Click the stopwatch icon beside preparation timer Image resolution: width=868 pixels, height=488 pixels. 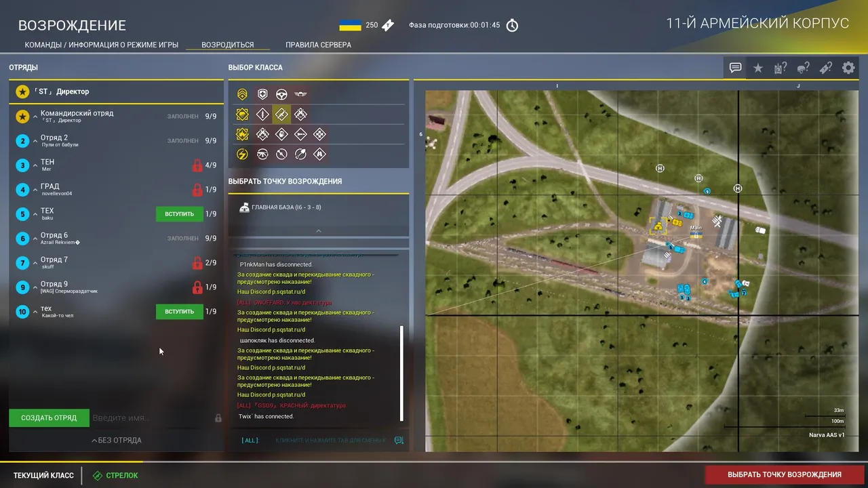point(513,25)
